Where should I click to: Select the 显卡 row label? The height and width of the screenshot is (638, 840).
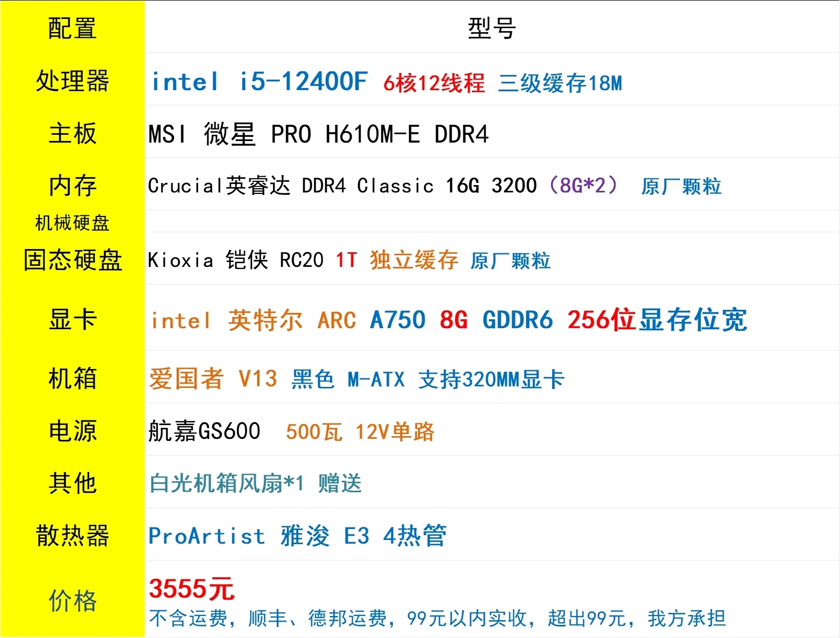(72, 319)
